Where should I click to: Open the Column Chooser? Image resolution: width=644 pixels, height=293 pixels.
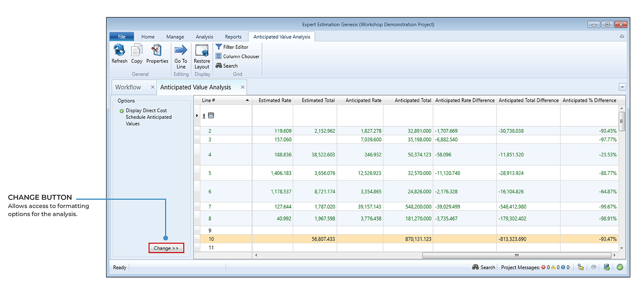(x=237, y=57)
